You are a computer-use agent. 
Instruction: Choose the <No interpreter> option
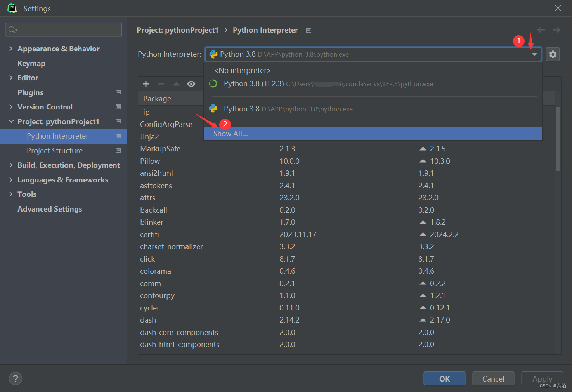(373, 70)
